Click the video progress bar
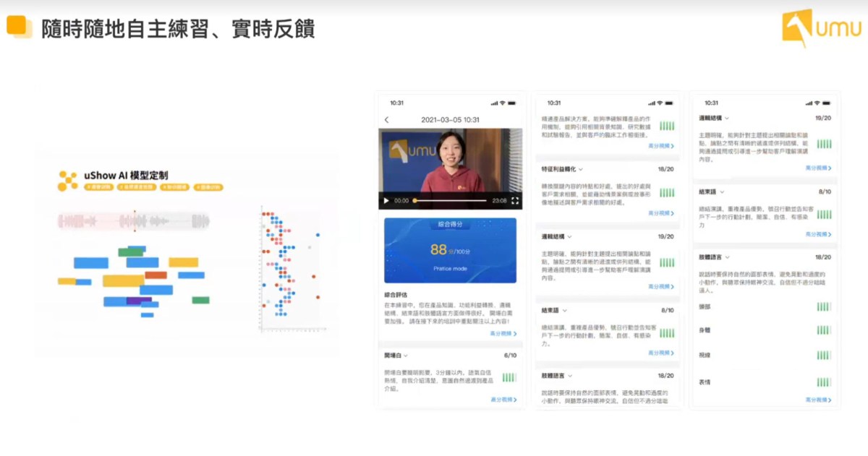The image size is (868, 456). coord(449,200)
